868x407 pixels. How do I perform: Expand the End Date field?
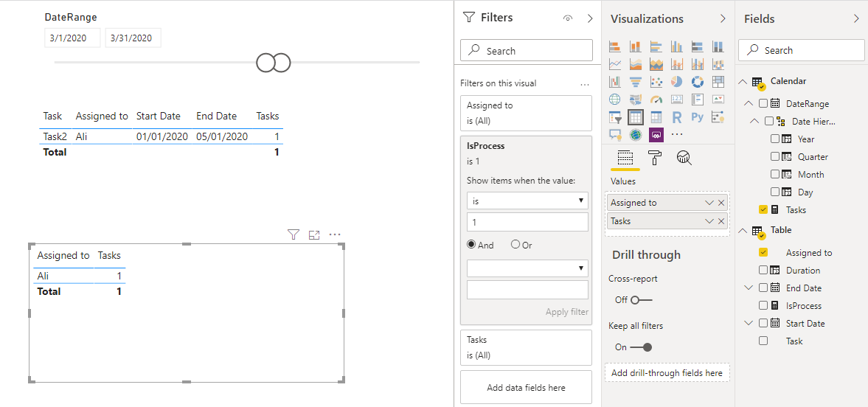click(x=749, y=288)
